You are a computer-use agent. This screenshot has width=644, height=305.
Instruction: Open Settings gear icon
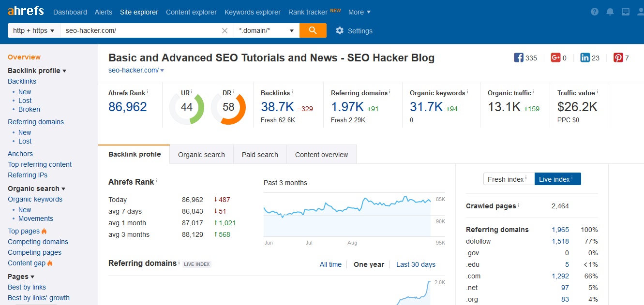point(340,30)
